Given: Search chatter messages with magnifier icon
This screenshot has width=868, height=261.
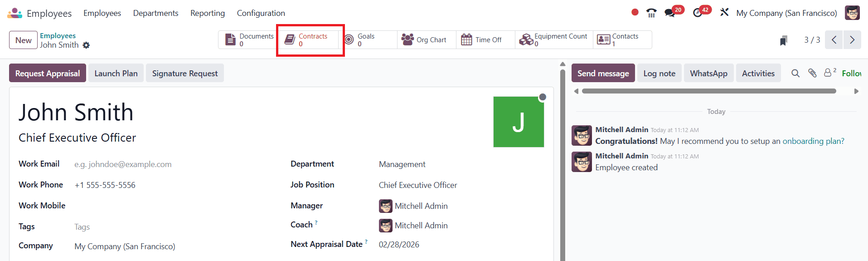Looking at the screenshot, I should point(795,73).
